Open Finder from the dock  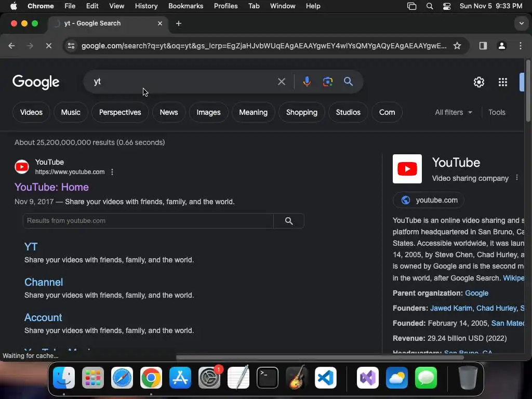pos(64,378)
